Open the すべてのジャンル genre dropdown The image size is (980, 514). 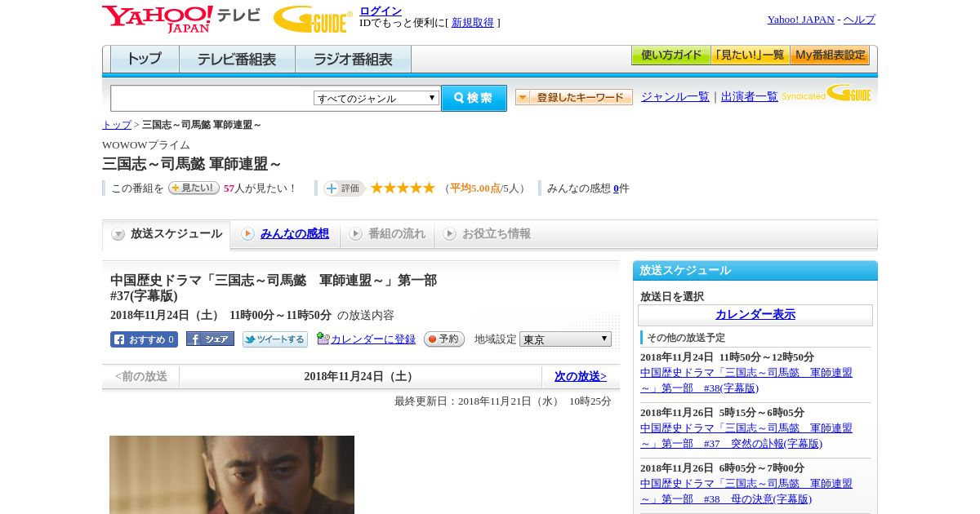(376, 98)
